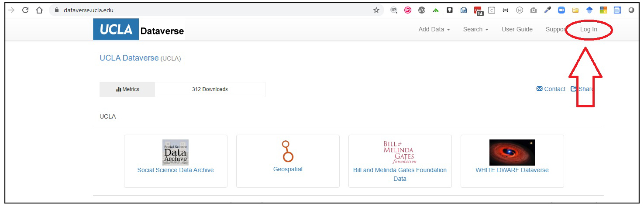Click the 312 Downloads metric box
This screenshot has width=644, height=207.
(210, 89)
